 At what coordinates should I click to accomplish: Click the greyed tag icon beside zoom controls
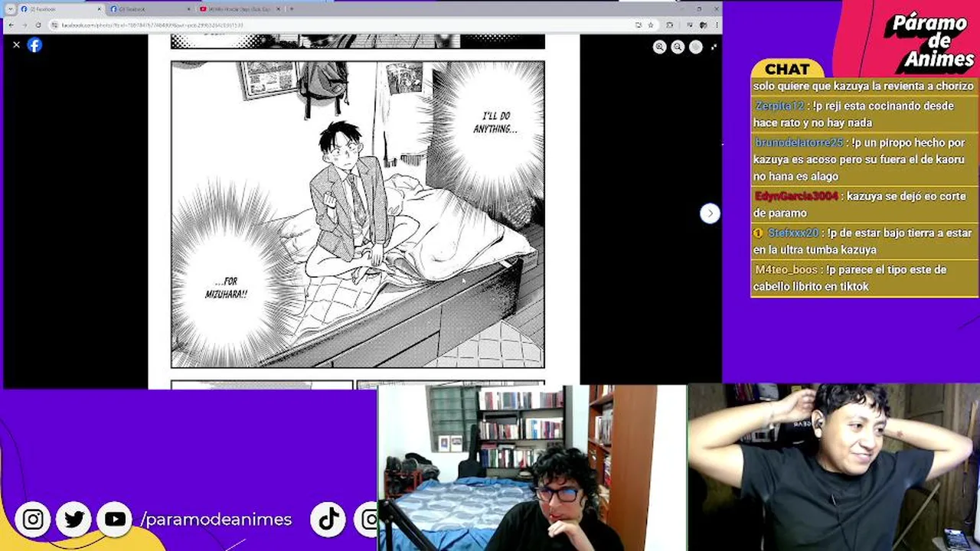pos(695,47)
